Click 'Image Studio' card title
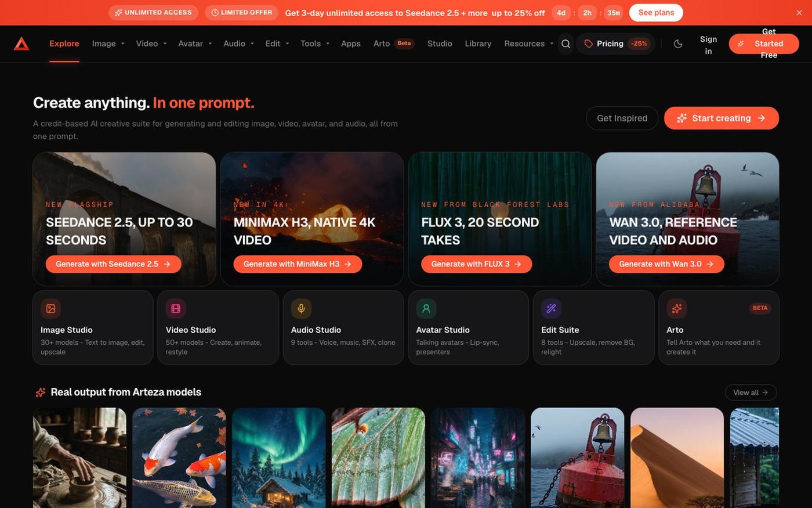The width and height of the screenshot is (812, 508). point(67,330)
